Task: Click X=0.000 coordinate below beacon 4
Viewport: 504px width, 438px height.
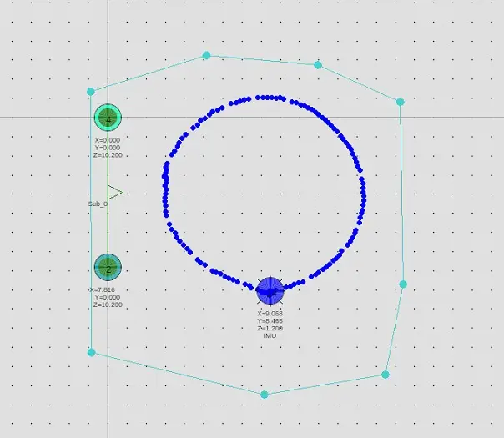Action: (108, 140)
